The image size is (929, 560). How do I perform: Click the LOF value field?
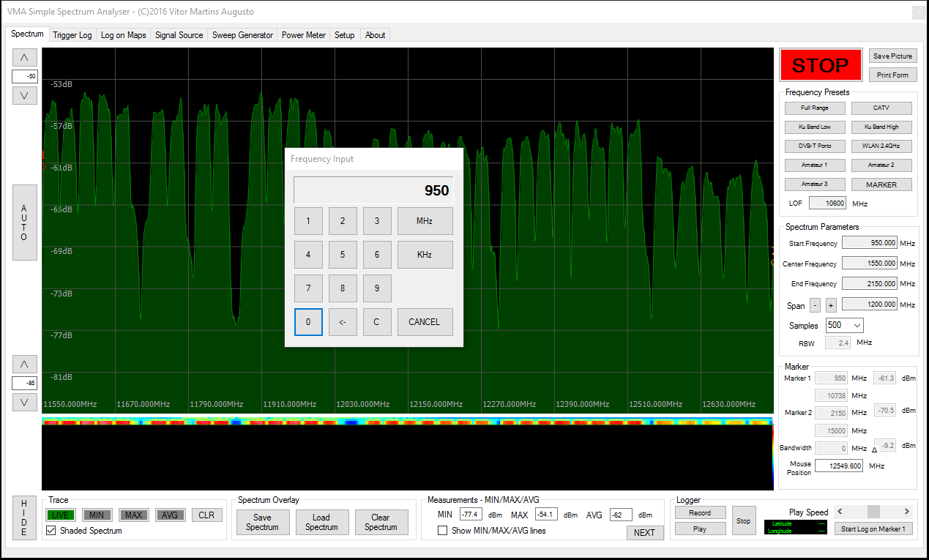coord(828,204)
